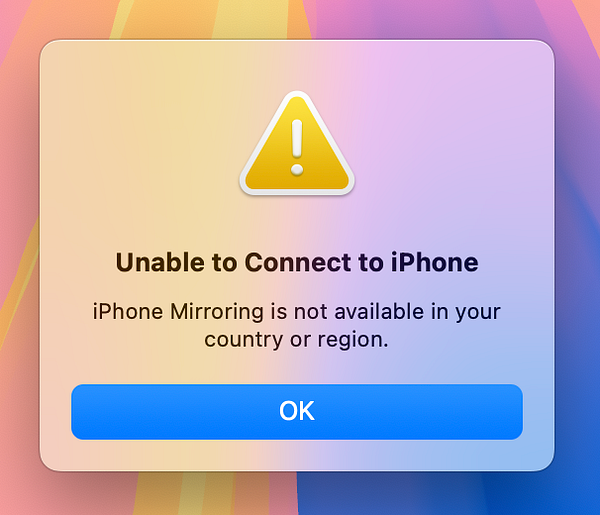Image resolution: width=600 pixels, height=515 pixels.
Task: Click the empty dialog area left of the warning icon
Action: click(145, 143)
